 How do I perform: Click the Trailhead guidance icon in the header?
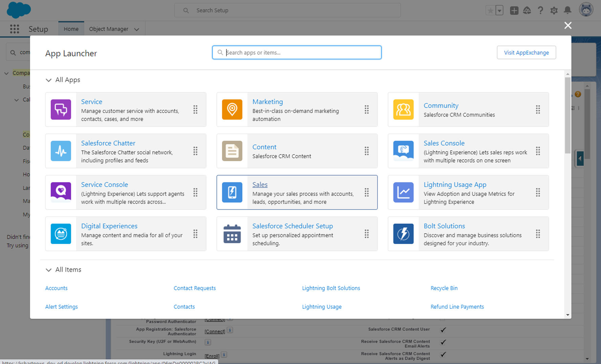(x=527, y=10)
